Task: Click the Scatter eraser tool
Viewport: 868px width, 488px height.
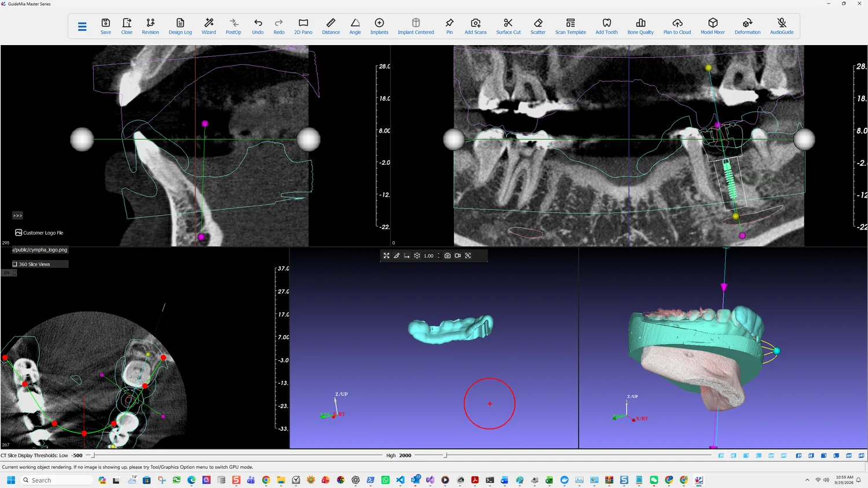Action: click(x=538, y=26)
